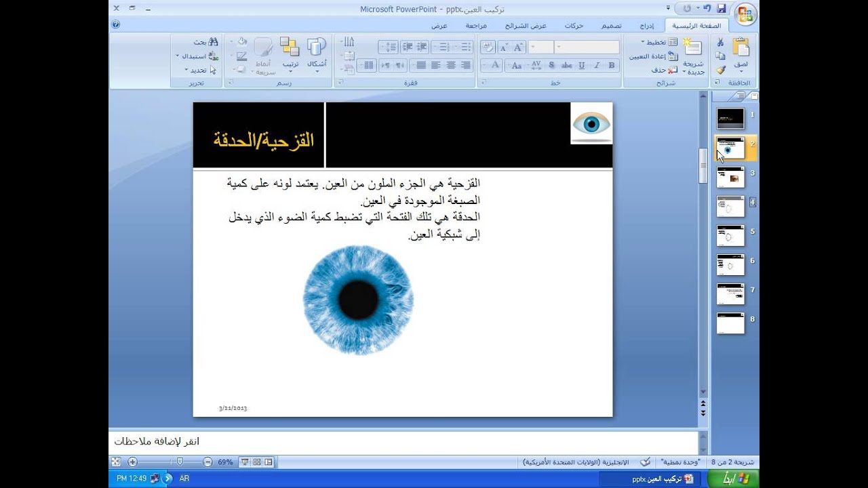The height and width of the screenshot is (488, 868).
Task: Toggle center text alignment
Action: (450, 65)
